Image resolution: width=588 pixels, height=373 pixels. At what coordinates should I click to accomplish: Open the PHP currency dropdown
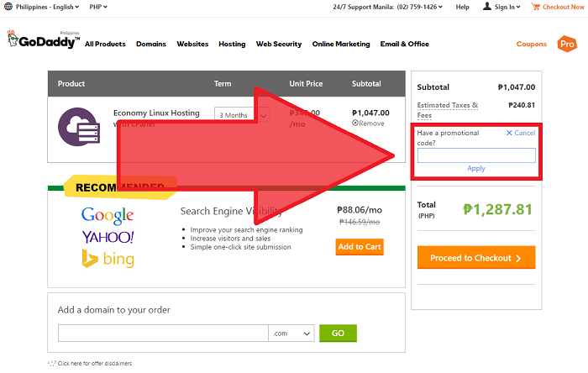tap(98, 7)
